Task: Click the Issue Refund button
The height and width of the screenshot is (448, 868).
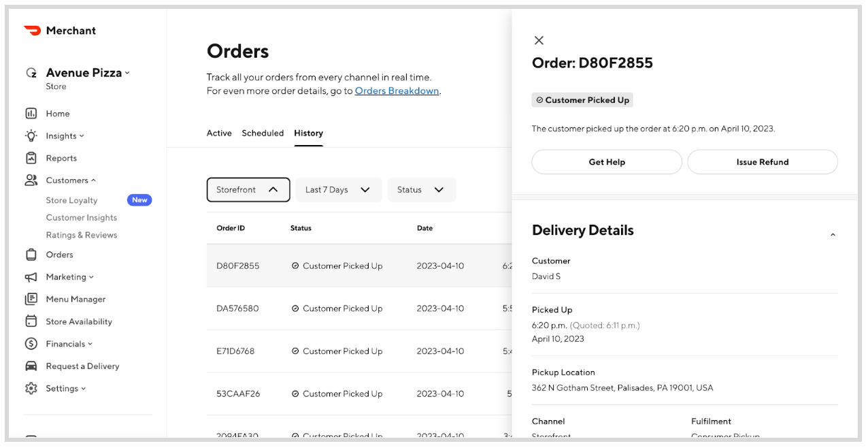Action: (x=762, y=161)
